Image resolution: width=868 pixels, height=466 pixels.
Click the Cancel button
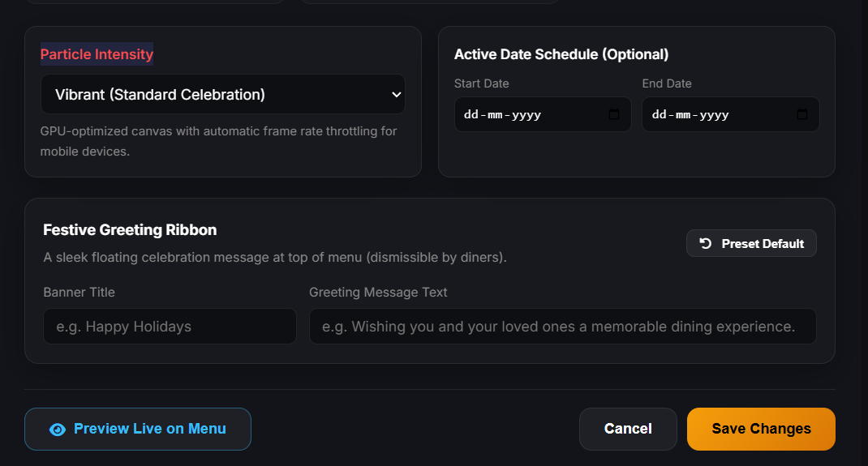(628, 429)
